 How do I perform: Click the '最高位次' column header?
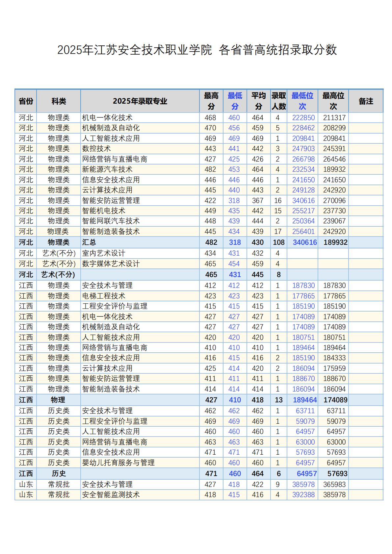pos(333,101)
